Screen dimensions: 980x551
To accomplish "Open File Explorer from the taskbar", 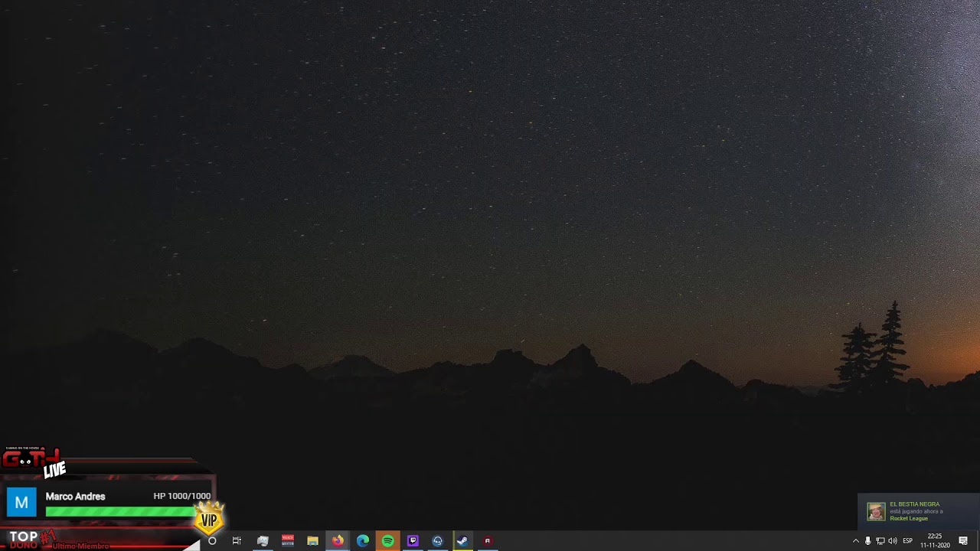I will 312,541.
